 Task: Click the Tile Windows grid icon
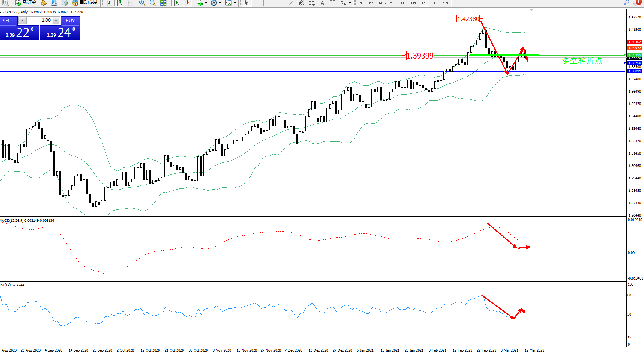coord(163,3)
